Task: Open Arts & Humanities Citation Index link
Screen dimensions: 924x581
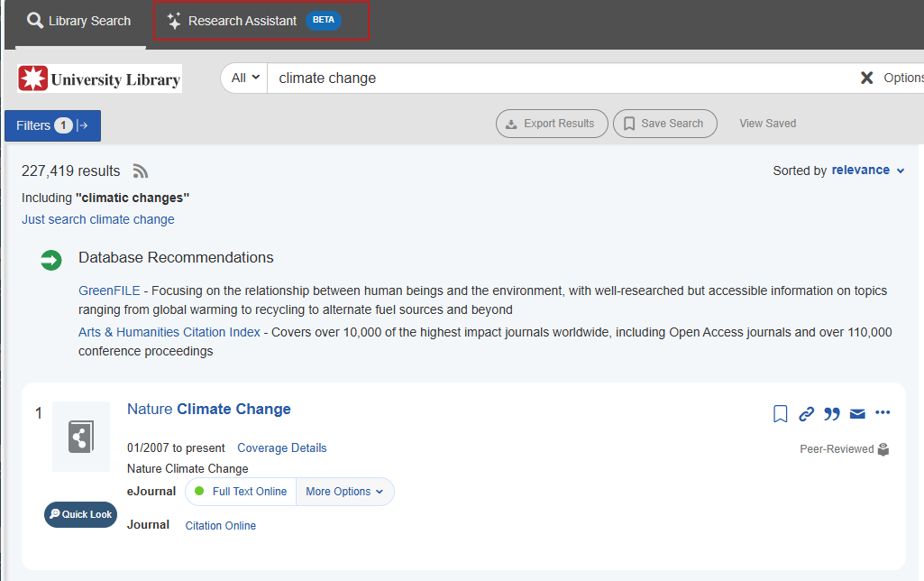Action: point(169,332)
